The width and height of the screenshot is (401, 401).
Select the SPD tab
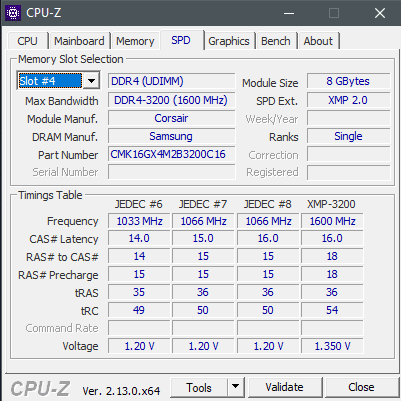[x=181, y=40]
